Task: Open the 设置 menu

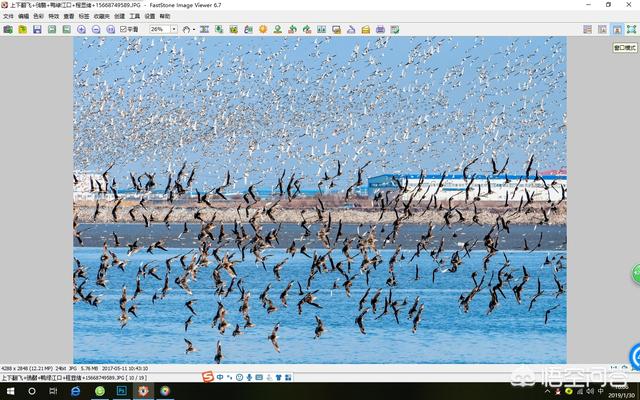Action: tap(150, 16)
